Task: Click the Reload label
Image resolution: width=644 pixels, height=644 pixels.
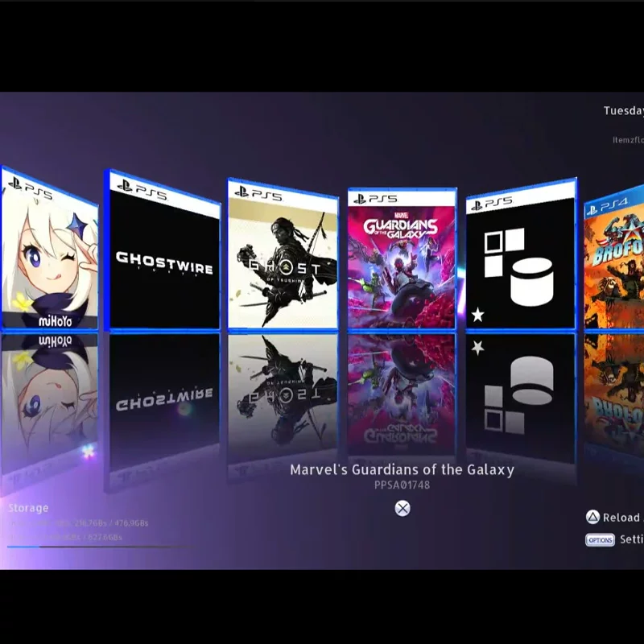Action: 621,518
